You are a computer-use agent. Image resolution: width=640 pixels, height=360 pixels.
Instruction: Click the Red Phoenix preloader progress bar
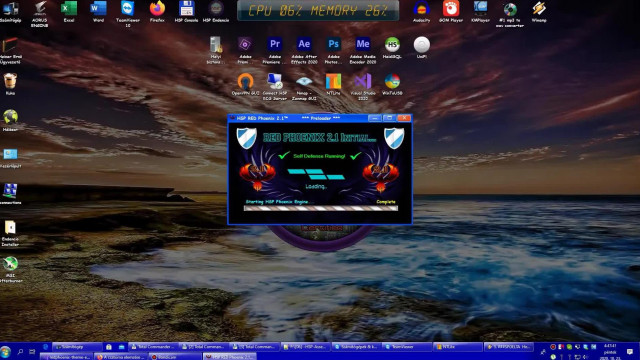pyautogui.click(x=320, y=208)
